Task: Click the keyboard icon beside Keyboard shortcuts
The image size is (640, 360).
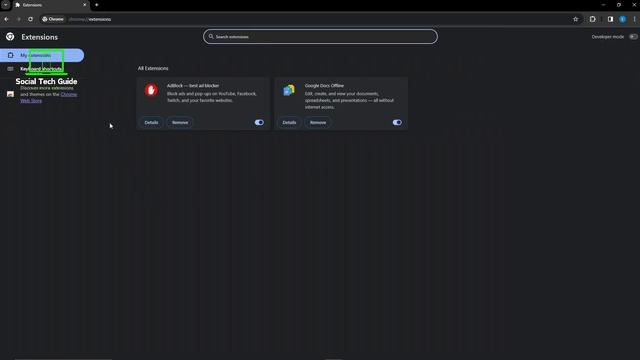Action: pyautogui.click(x=10, y=69)
